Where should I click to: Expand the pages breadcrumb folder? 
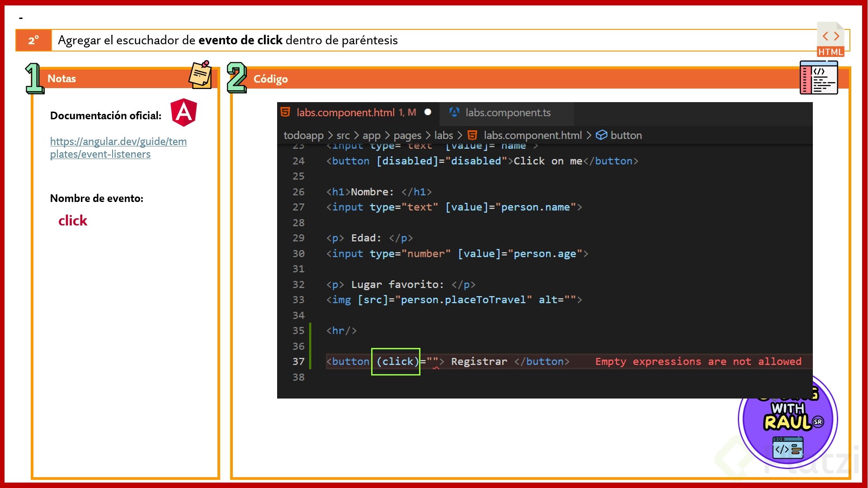[407, 135]
